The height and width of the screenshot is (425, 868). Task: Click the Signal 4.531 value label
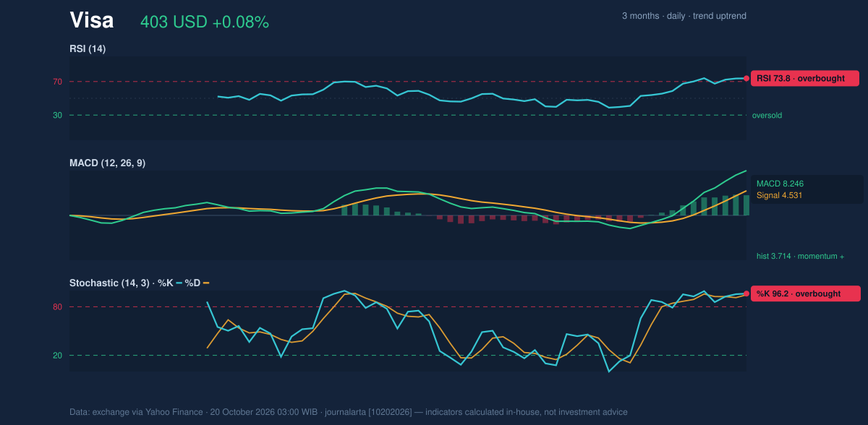click(780, 195)
